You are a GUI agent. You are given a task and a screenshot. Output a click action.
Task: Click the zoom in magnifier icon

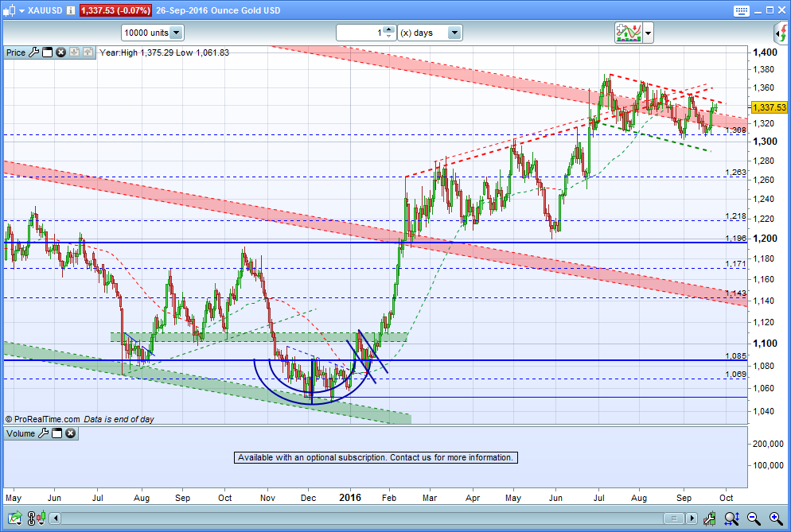click(x=776, y=518)
